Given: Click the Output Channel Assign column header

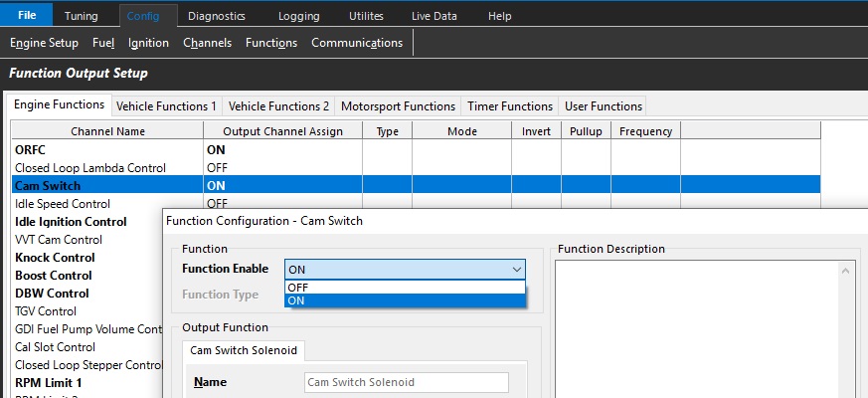Looking at the screenshot, I should [282, 131].
